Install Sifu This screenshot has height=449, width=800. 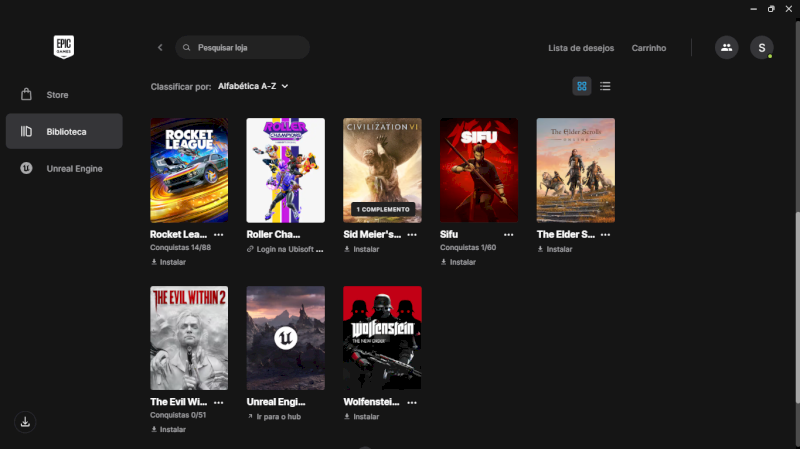click(458, 262)
